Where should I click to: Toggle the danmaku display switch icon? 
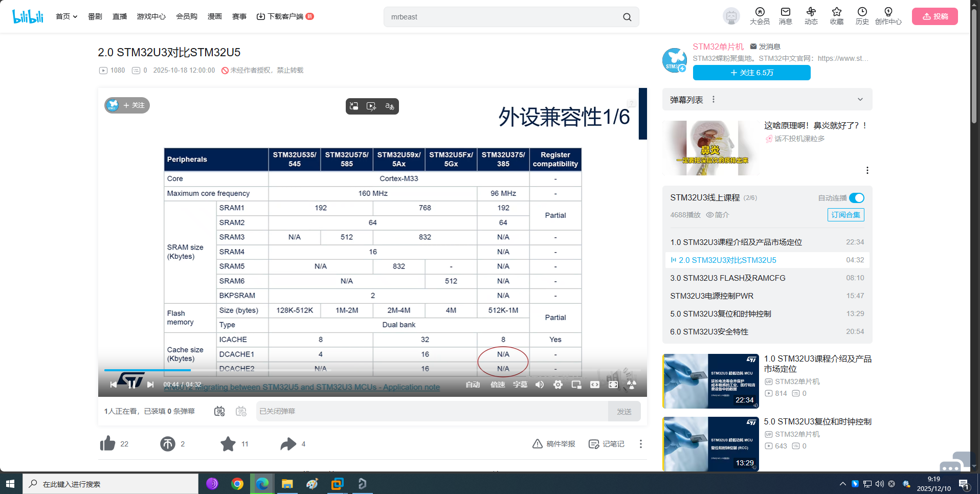(219, 411)
